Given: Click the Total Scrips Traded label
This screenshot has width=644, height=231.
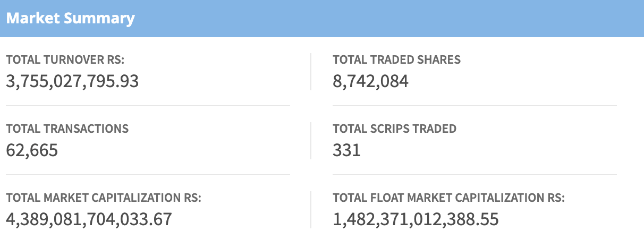Looking at the screenshot, I should point(394,129).
